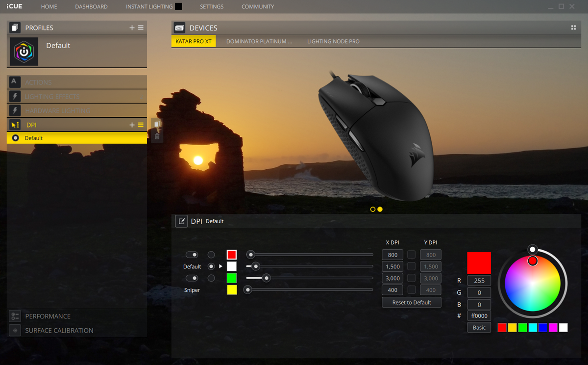This screenshot has width=588, height=365.
Task: Add a new profile with plus icon
Action: click(x=132, y=28)
